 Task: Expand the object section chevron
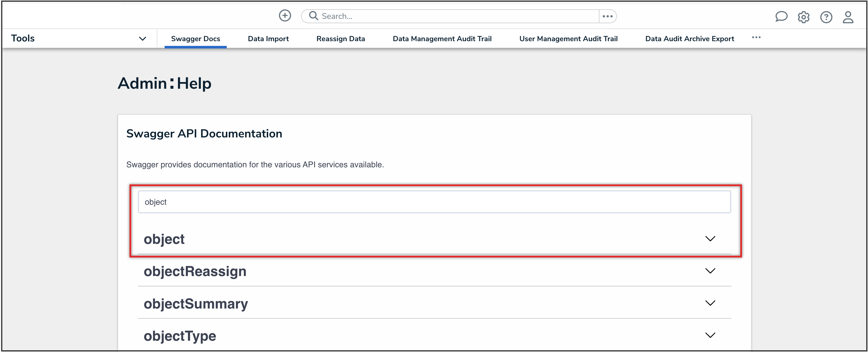tap(710, 239)
